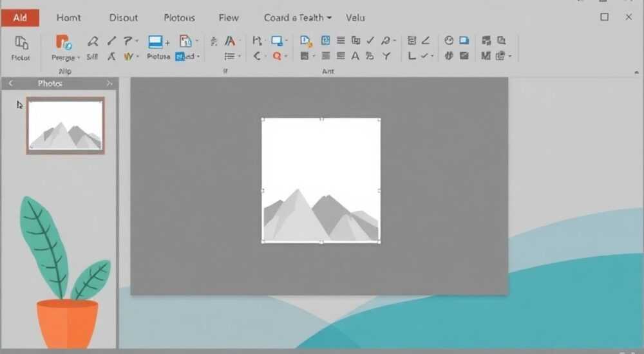Open the script loop icon dropdown

395,41
